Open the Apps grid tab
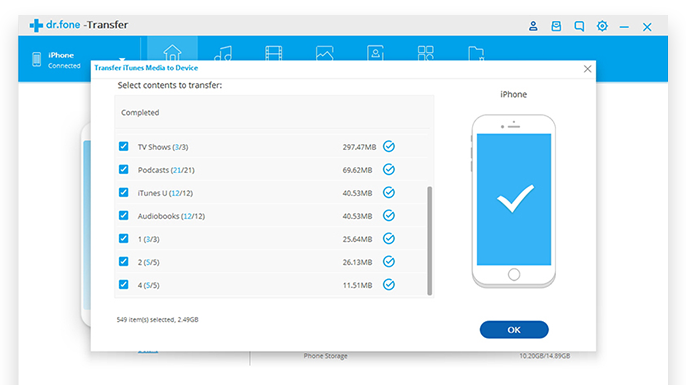The width and height of the screenshot is (686, 385). (x=426, y=53)
